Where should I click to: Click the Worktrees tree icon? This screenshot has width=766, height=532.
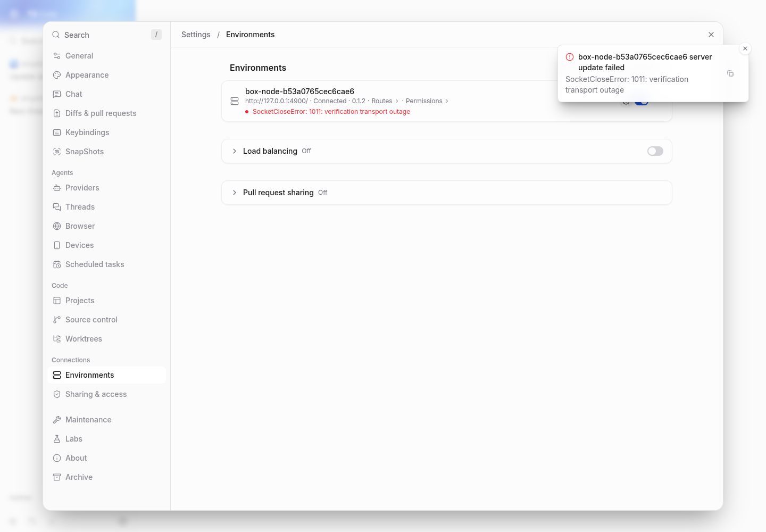click(57, 339)
